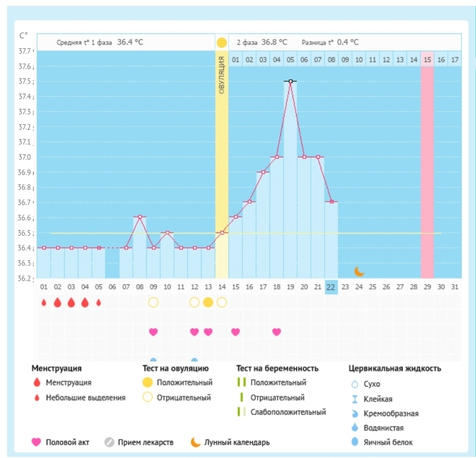Click the intercourse heart on day 18

276,332
